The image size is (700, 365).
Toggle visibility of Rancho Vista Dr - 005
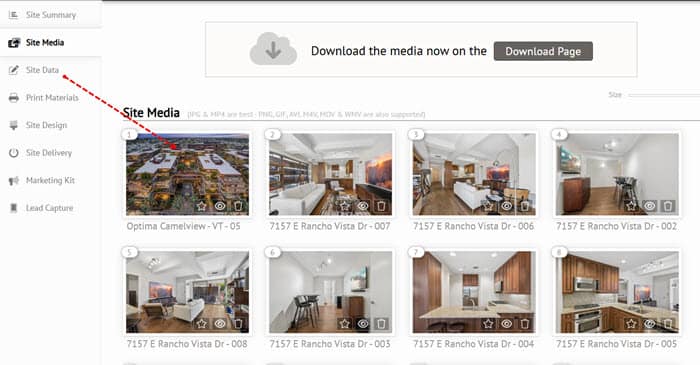coord(650,324)
